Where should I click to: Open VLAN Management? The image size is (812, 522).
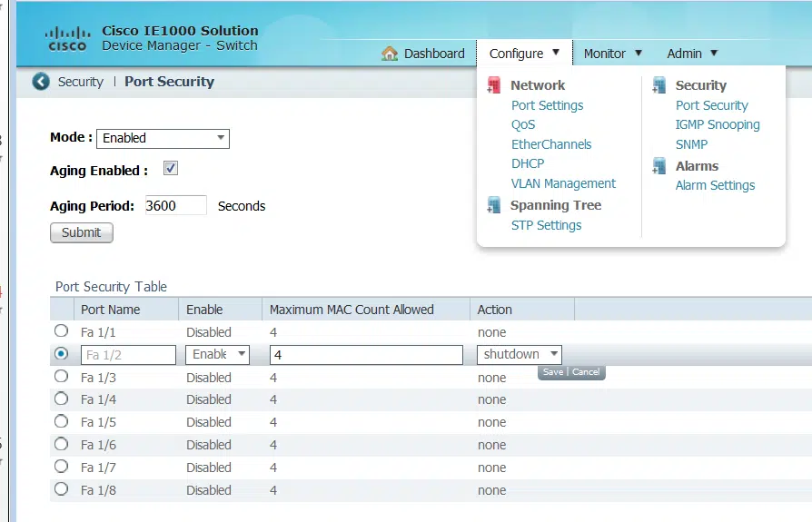[x=563, y=183]
